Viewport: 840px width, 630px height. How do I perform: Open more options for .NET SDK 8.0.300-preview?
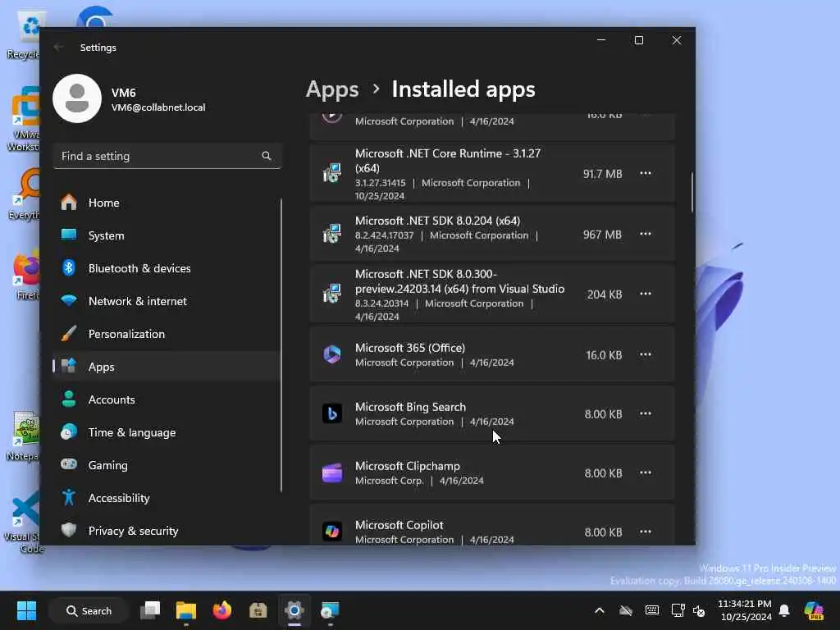click(x=645, y=294)
